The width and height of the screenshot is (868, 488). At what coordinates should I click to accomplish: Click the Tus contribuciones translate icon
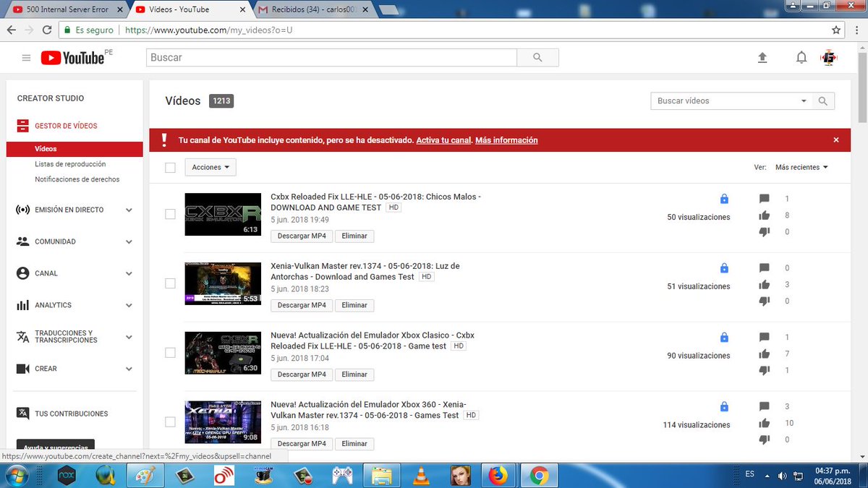[22, 414]
